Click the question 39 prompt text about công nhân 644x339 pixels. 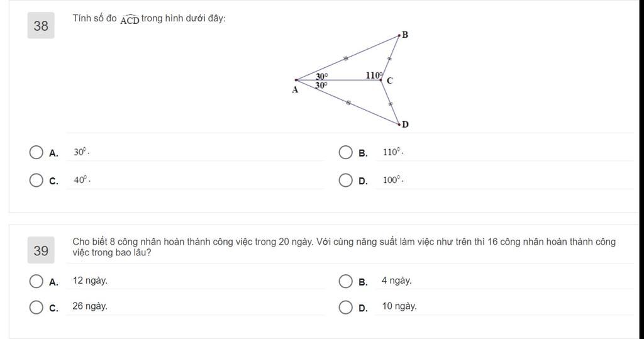[344, 247]
